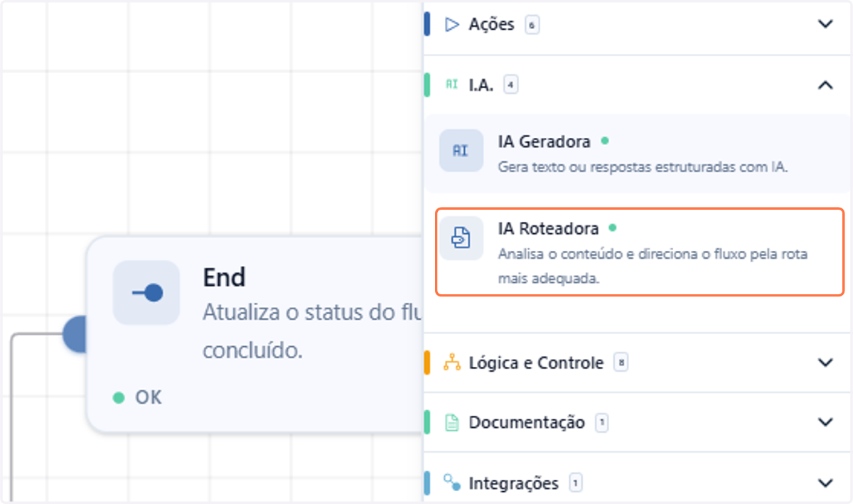Open the Integrações category label

tap(513, 483)
